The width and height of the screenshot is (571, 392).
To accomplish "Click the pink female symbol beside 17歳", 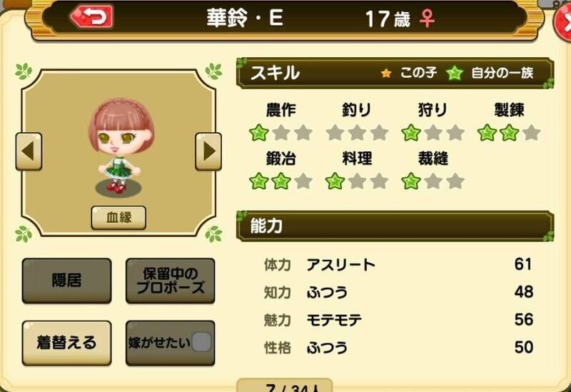I will 426,19.
